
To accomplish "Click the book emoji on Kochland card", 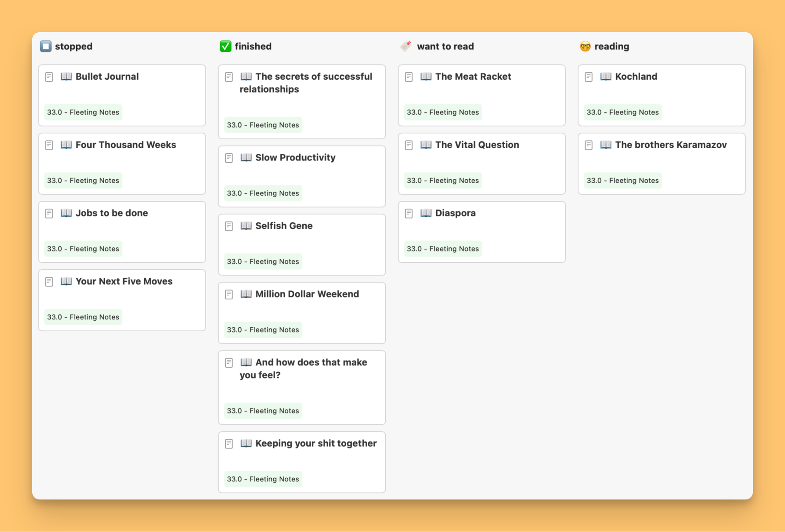I will pos(605,77).
